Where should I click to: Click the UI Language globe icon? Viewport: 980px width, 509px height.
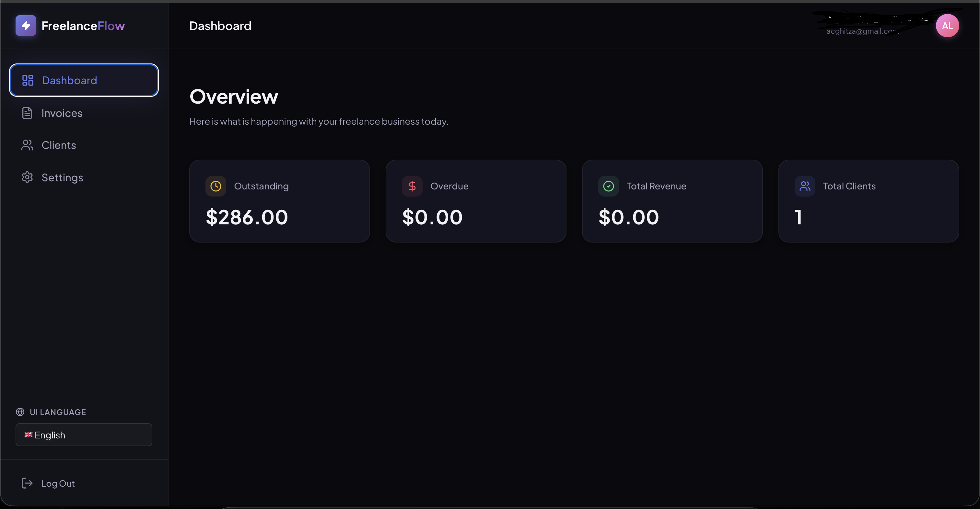tap(20, 412)
